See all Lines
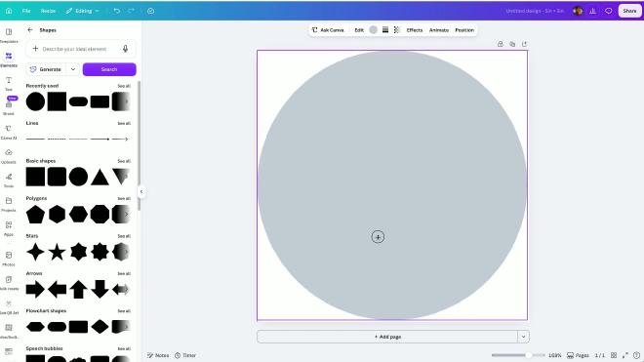This screenshot has height=362, width=644. [x=124, y=123]
